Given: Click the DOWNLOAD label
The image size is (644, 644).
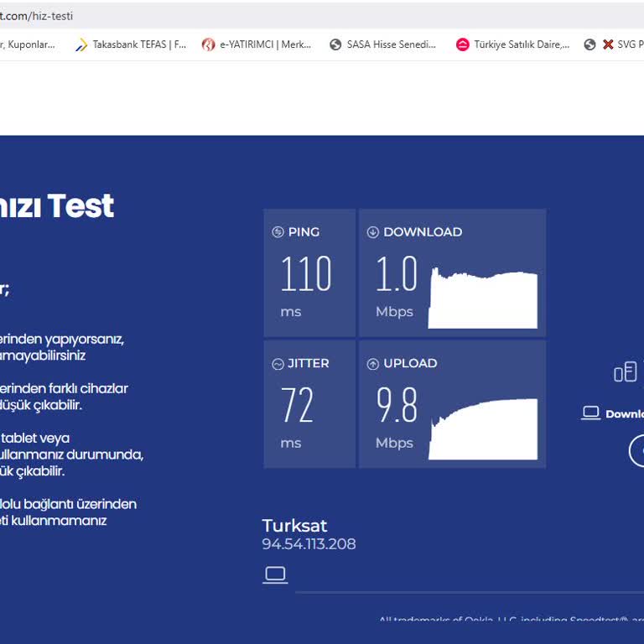Looking at the screenshot, I should click(423, 232).
